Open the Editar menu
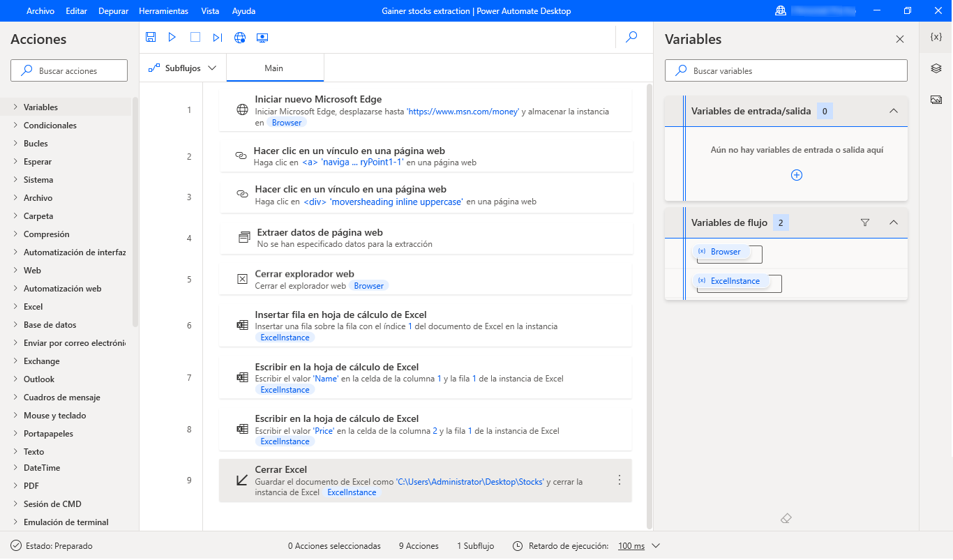The width and height of the screenshot is (953, 560). tap(77, 11)
